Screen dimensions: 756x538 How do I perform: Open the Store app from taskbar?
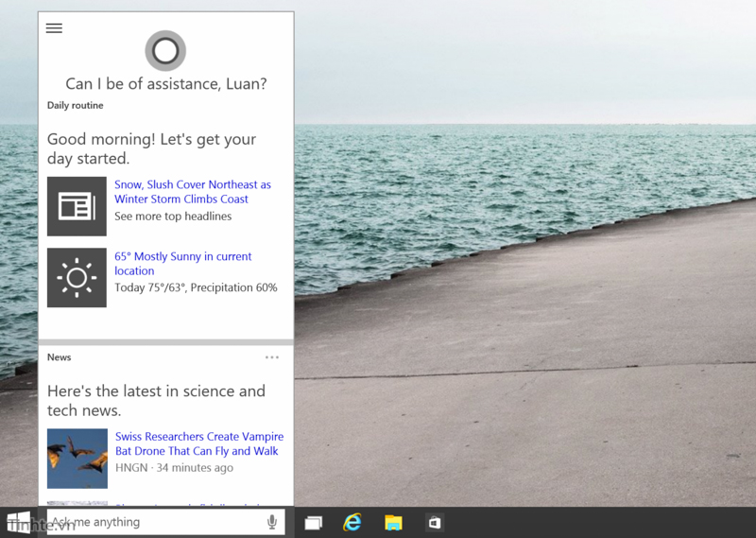click(x=435, y=523)
